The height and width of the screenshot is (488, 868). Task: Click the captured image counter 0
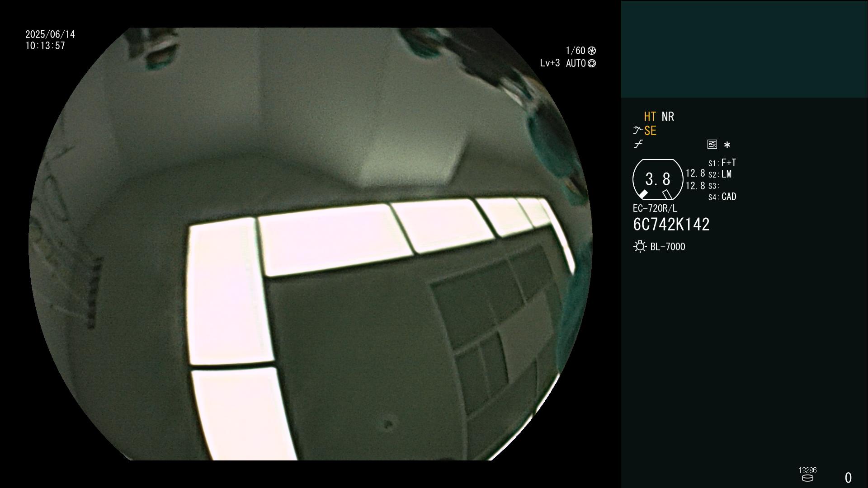[x=848, y=478]
